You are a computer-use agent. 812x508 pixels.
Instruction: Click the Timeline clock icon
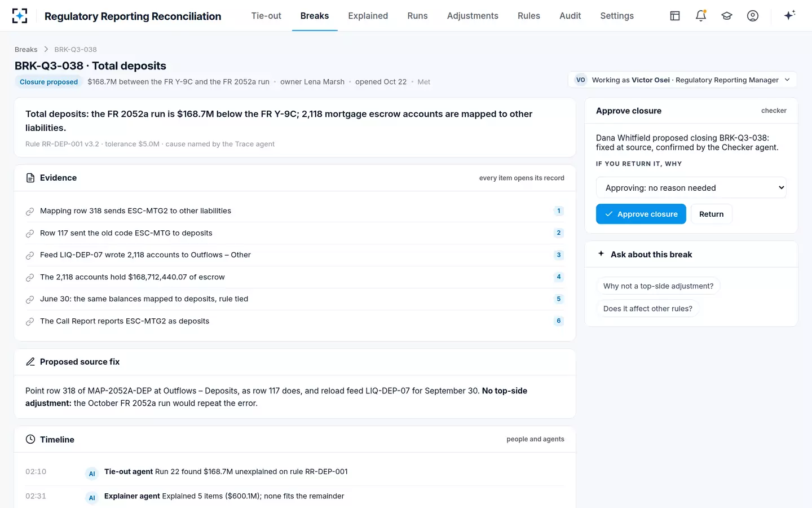tap(30, 439)
